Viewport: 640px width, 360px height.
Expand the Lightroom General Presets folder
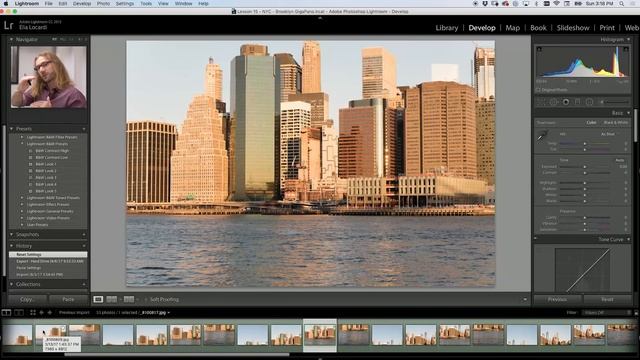tap(22, 211)
